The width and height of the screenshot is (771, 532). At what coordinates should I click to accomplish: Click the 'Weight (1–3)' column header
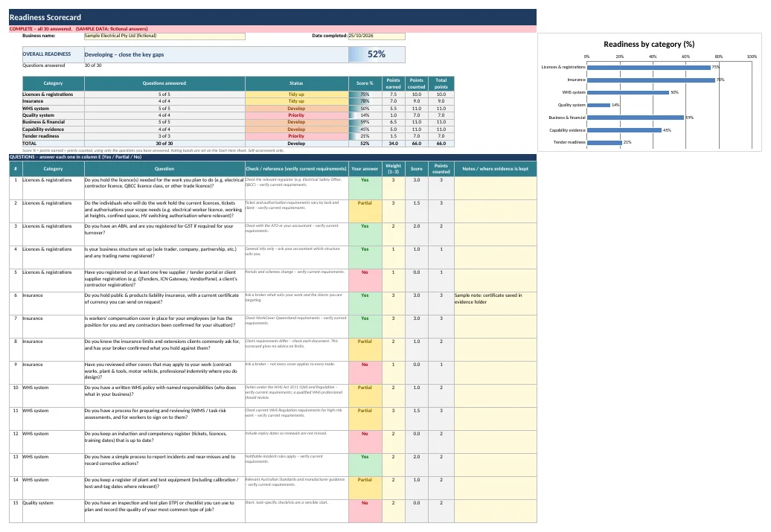(x=394, y=169)
